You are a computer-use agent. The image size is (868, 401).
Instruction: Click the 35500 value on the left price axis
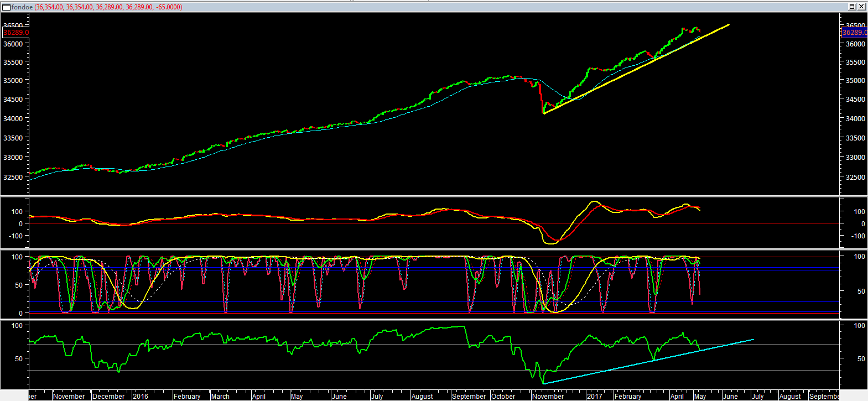[x=13, y=62]
